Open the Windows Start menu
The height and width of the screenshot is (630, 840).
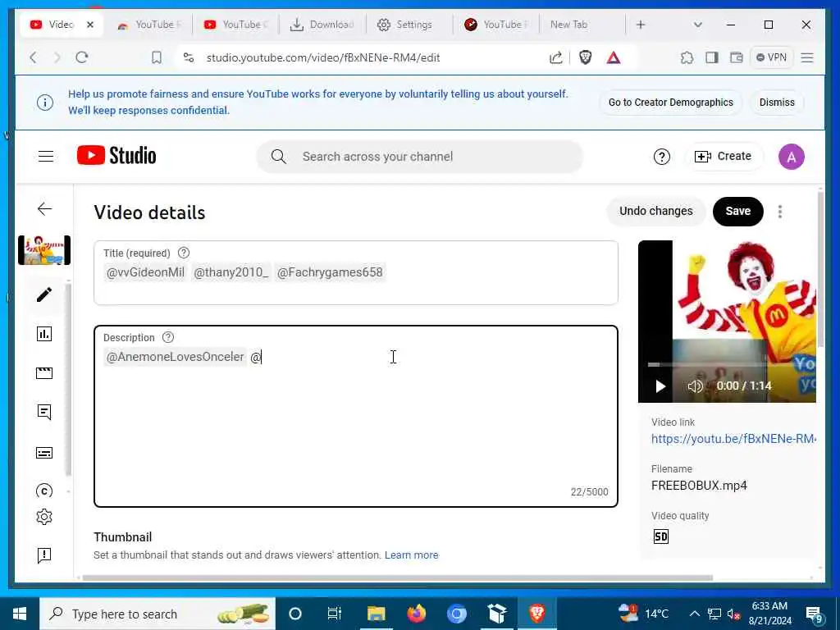tap(20, 614)
